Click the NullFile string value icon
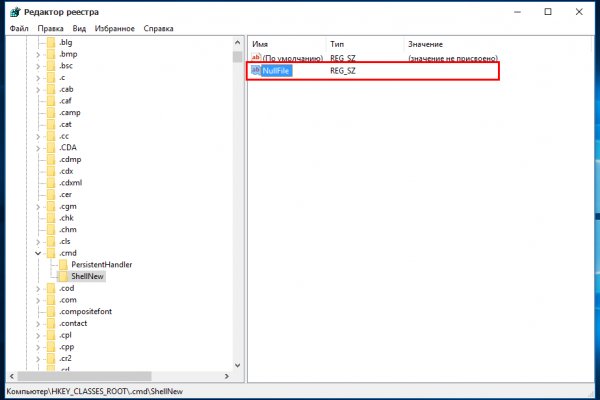Screen dimensions: 600x400 256,72
